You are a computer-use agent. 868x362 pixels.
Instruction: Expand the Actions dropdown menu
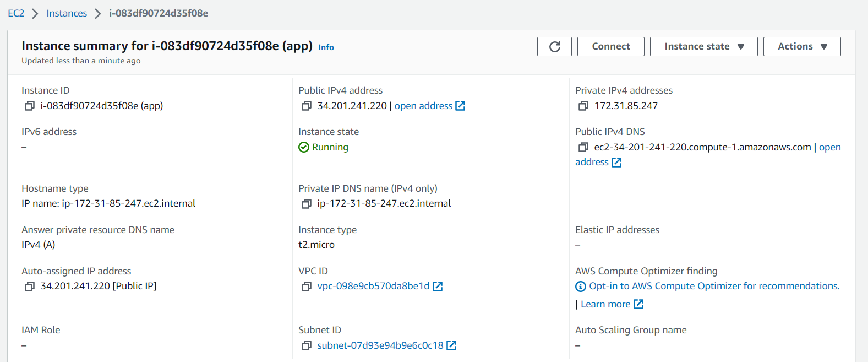tap(801, 47)
